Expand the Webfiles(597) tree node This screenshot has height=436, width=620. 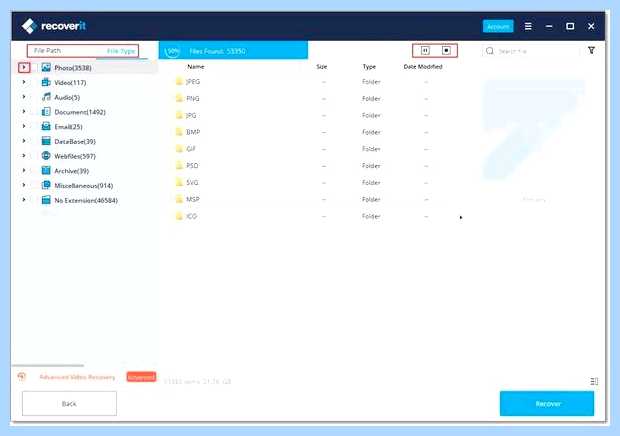click(24, 156)
